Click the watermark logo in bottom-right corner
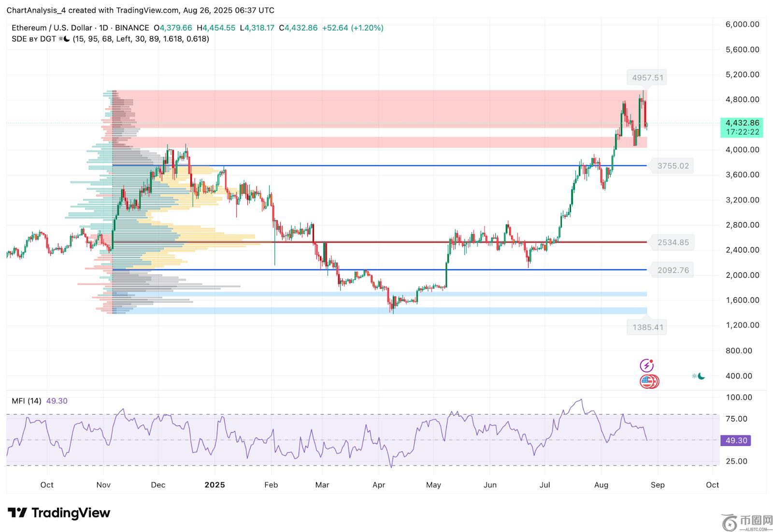The height and width of the screenshot is (532, 773). tap(747, 522)
